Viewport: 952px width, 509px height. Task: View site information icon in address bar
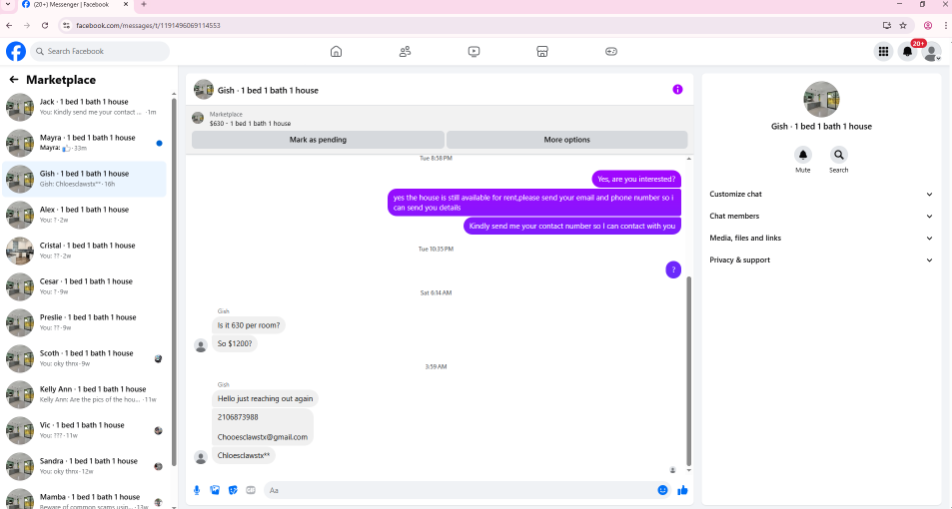coord(66,26)
